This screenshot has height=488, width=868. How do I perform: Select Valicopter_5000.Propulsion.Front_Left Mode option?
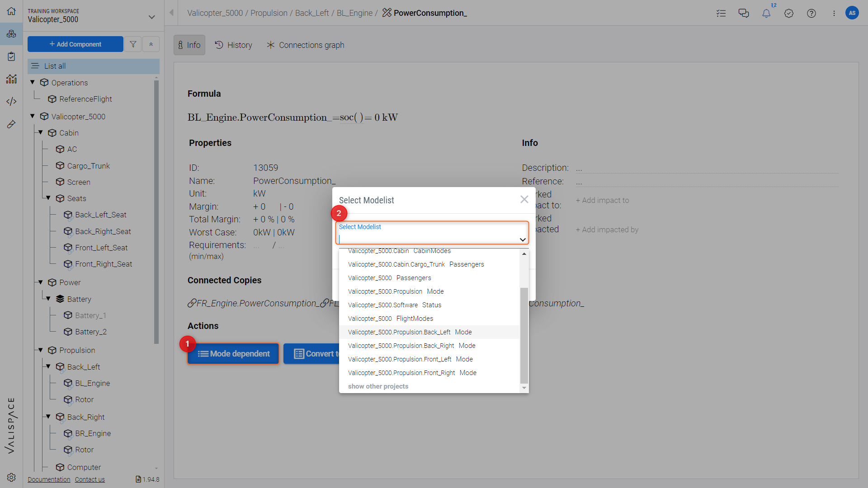point(429,359)
